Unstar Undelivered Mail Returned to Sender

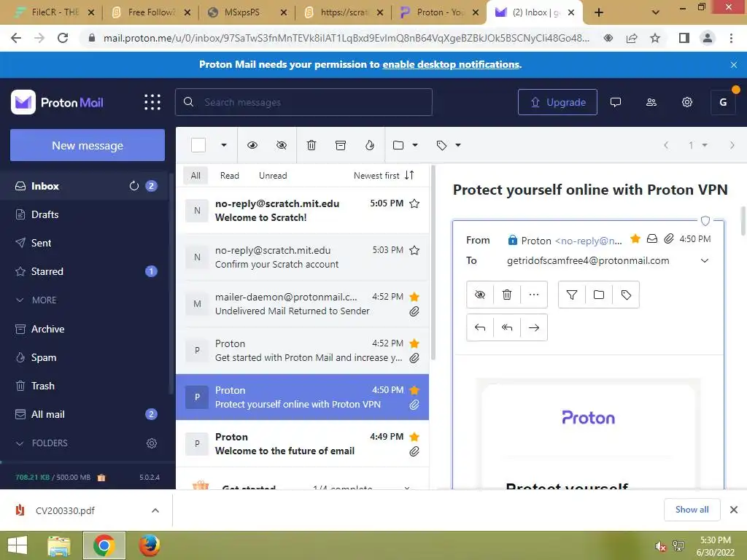click(414, 297)
